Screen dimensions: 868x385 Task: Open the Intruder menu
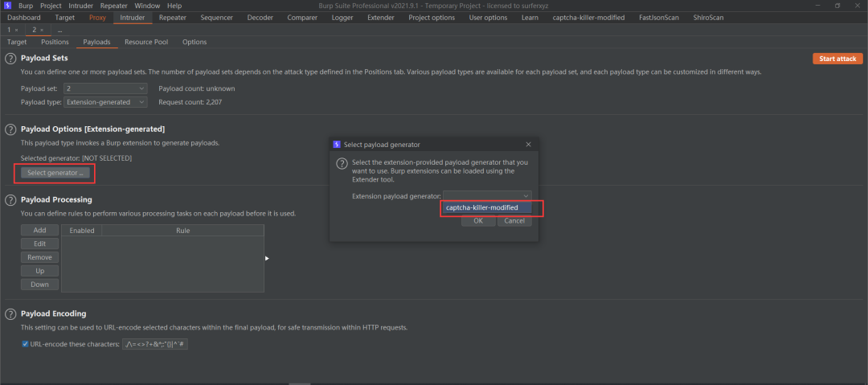[81, 6]
